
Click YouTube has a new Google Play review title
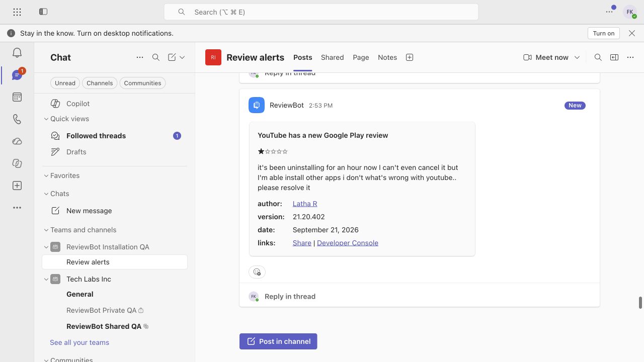pos(323,135)
